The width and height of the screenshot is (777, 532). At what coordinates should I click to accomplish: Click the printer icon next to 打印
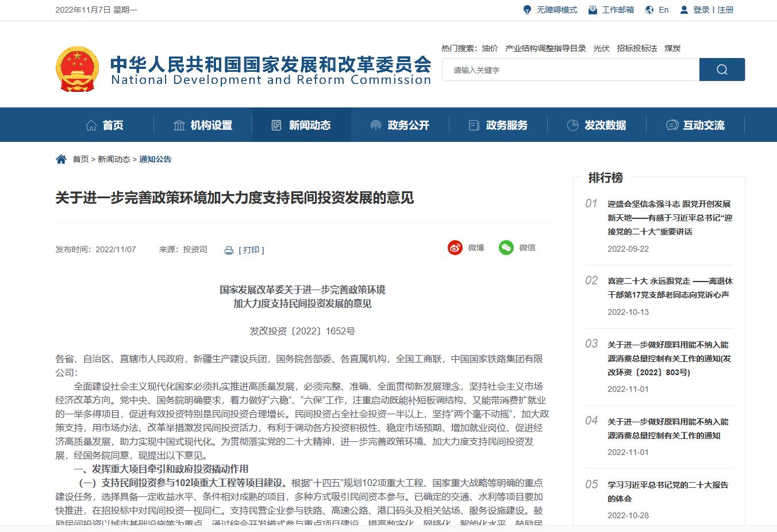[x=229, y=250]
